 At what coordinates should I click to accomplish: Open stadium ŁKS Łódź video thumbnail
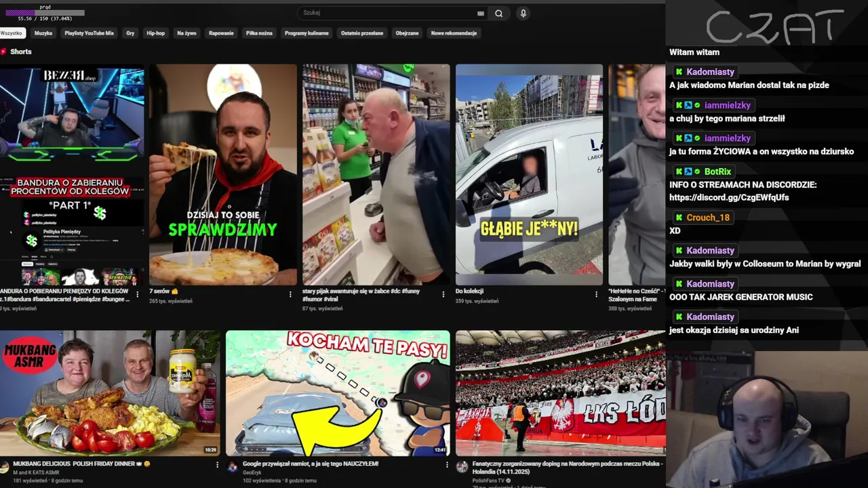click(x=560, y=393)
